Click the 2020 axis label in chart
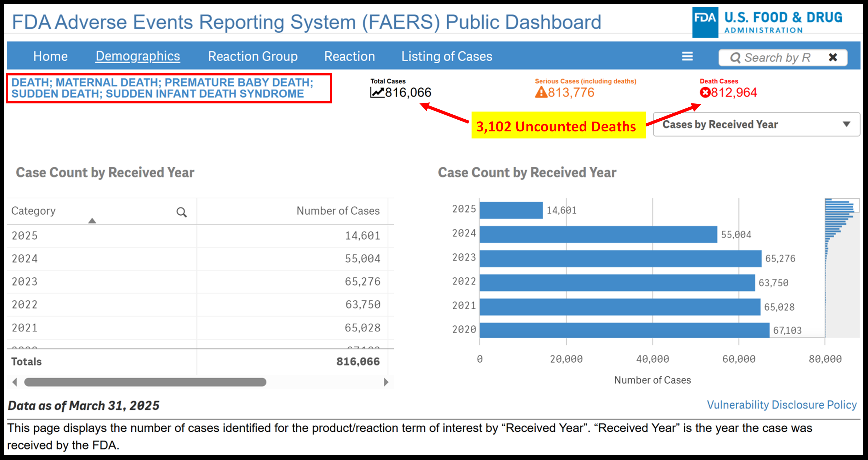The image size is (868, 460). [464, 330]
